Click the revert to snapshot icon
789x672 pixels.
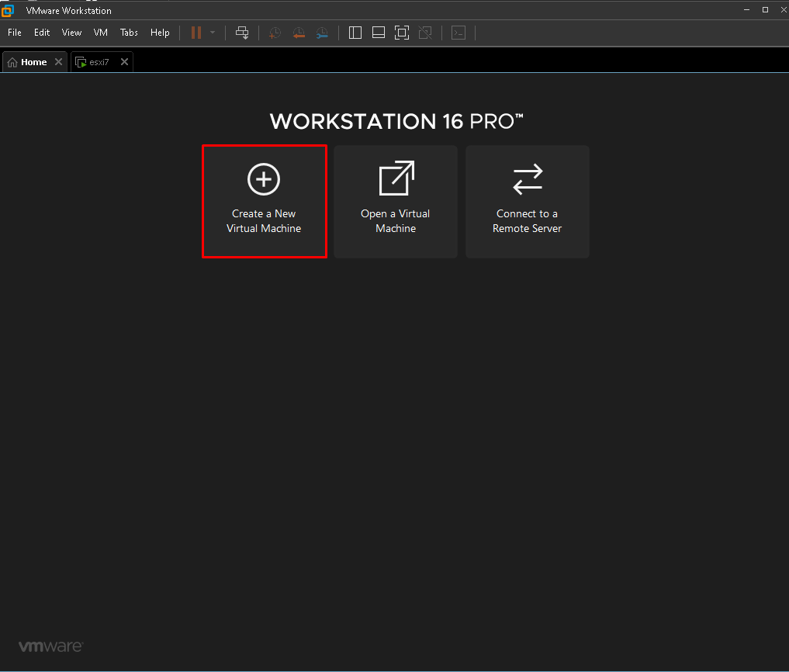tap(299, 33)
